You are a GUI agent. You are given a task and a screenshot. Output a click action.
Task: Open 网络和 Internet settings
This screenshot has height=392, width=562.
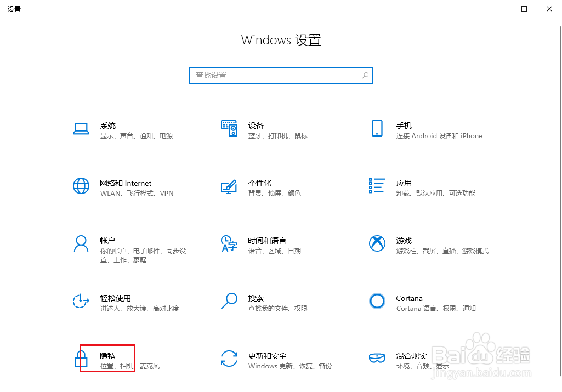click(126, 184)
